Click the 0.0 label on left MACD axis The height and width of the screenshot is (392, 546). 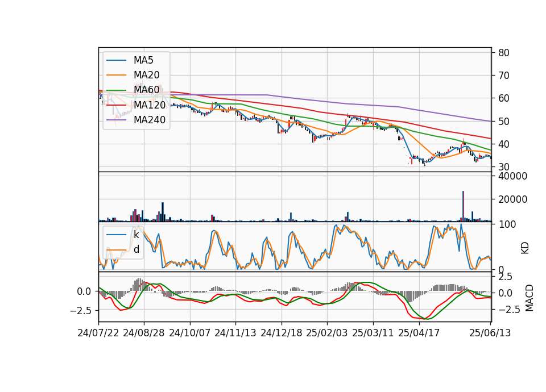tap(84, 291)
